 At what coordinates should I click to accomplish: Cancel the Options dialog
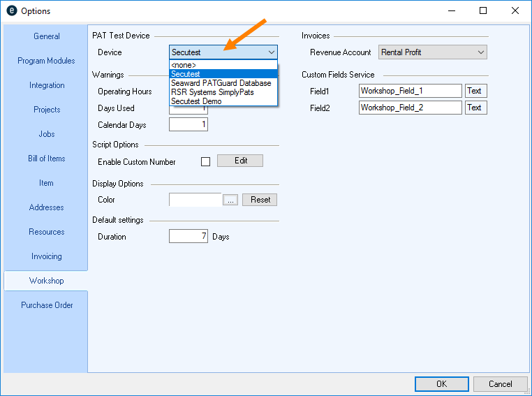[500, 383]
